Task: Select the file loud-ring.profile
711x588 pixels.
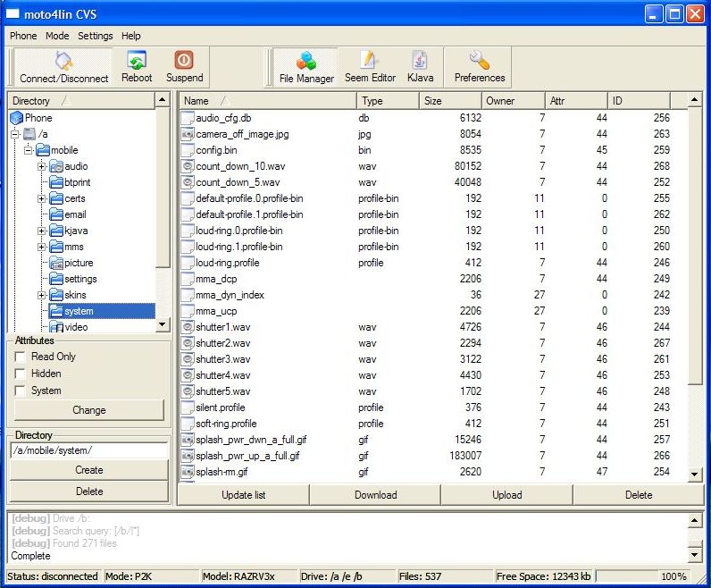Action: tap(227, 263)
